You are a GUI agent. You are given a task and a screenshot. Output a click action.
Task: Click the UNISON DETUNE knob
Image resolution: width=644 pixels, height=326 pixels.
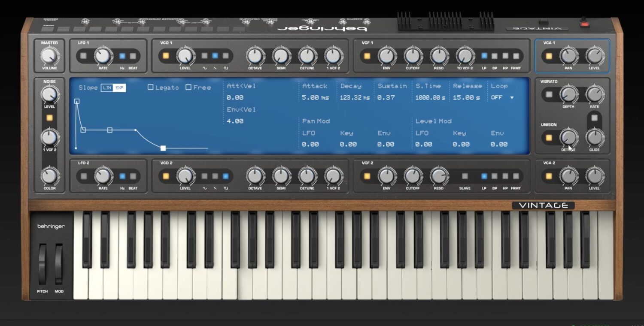(568, 138)
